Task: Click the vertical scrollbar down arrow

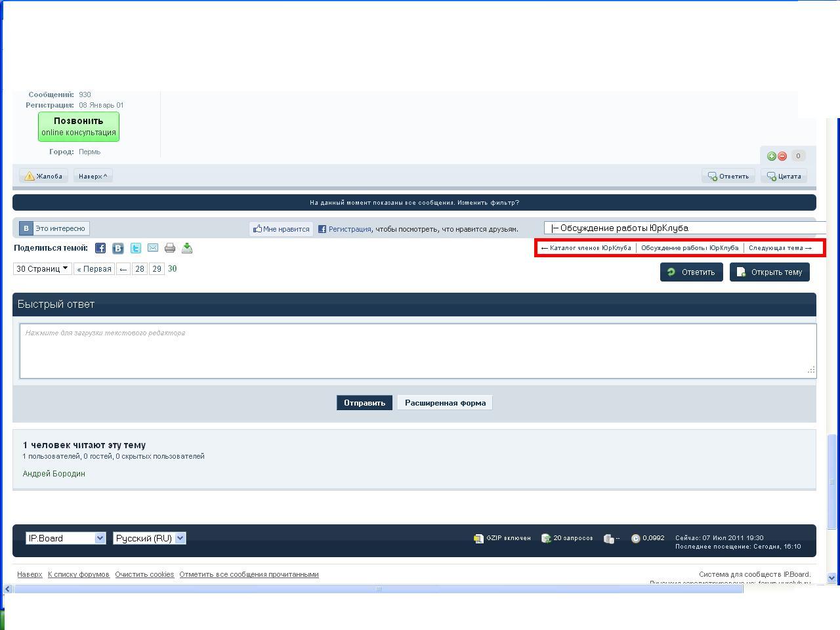Action: pos(832,578)
